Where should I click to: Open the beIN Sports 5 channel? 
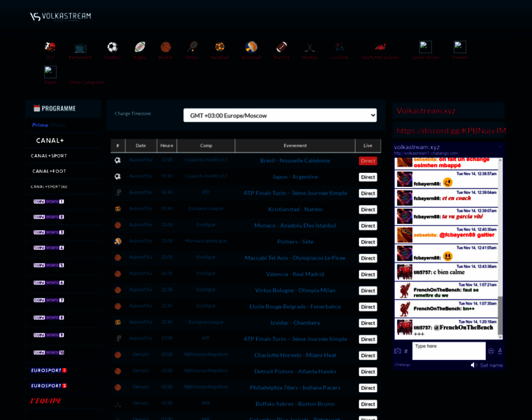pos(48,265)
